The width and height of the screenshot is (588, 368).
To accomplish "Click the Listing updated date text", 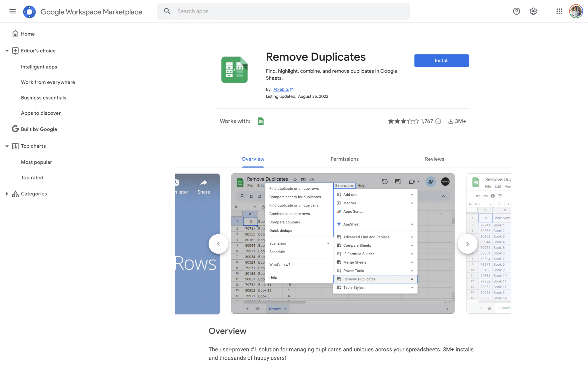I will pos(297,97).
